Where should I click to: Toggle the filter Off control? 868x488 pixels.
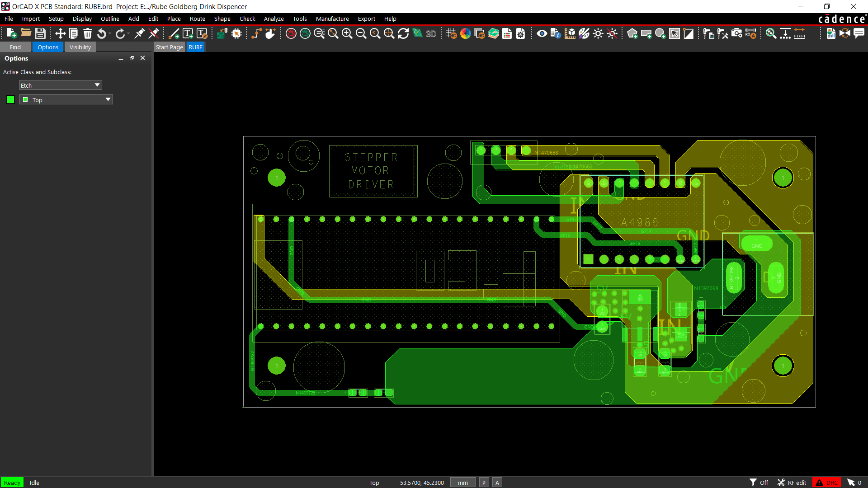(x=759, y=483)
